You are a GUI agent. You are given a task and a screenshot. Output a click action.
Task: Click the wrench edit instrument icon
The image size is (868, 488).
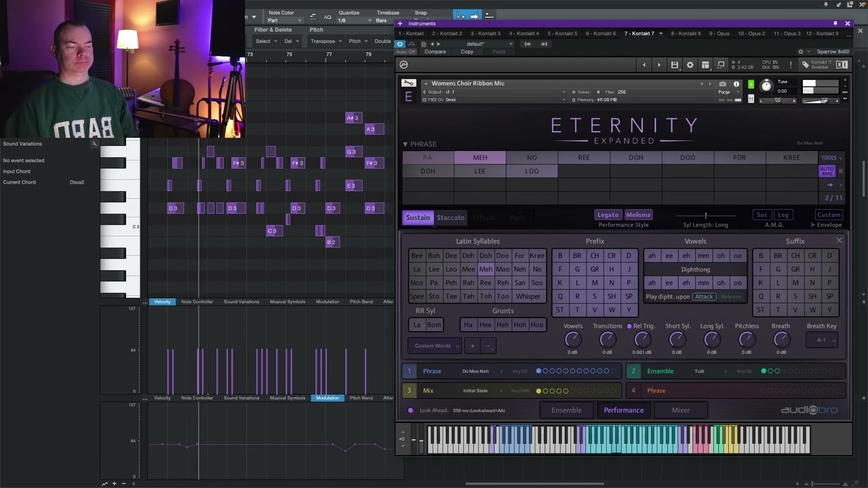pyautogui.click(x=408, y=83)
